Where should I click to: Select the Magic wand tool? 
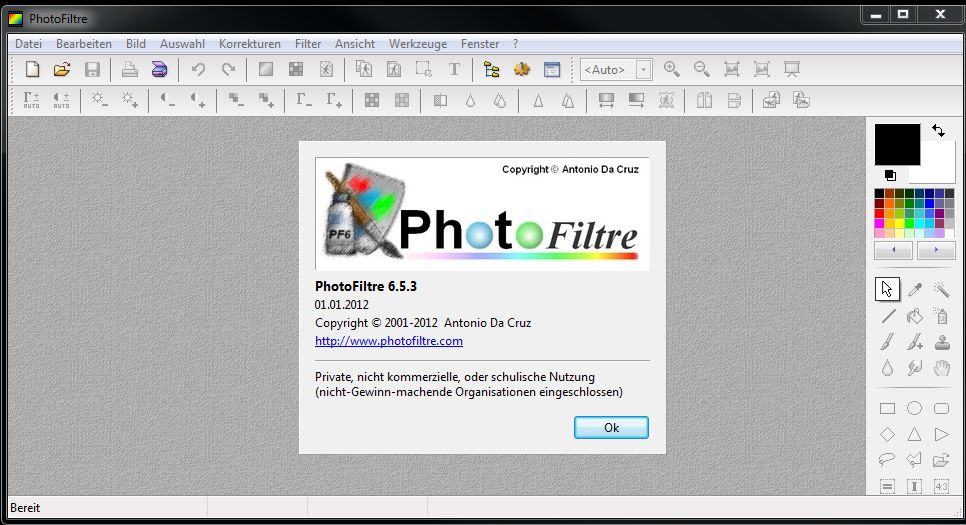click(x=941, y=289)
